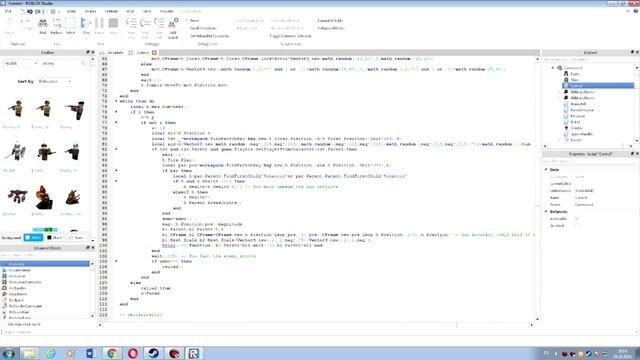The width and height of the screenshot is (640, 360).
Task: Close the Explorer panel
Action: [x=637, y=53]
